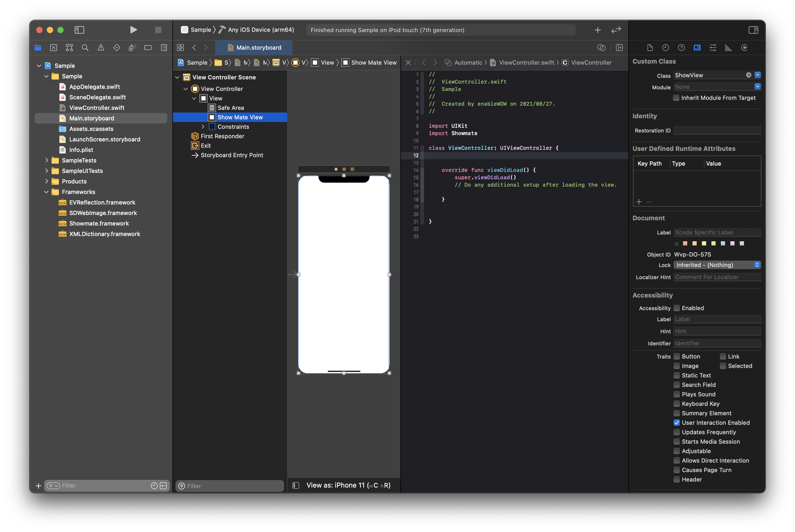795x532 pixels.
Task: Uncheck User Interaction Enabled
Action: click(x=677, y=423)
